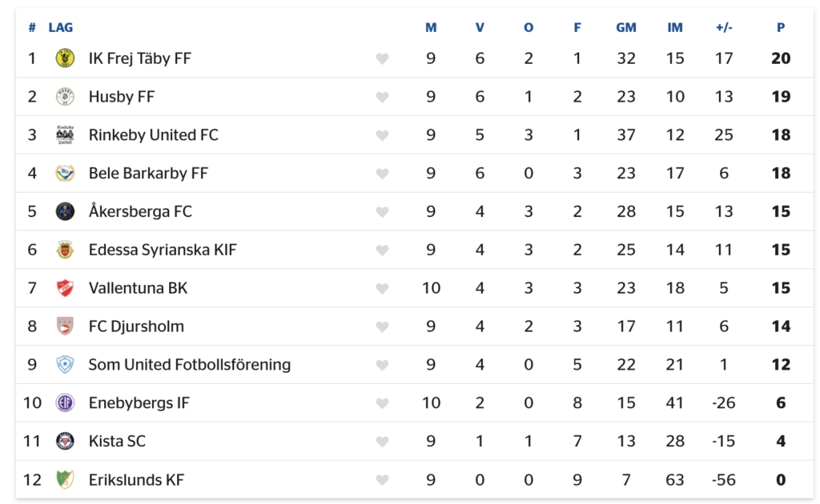Sort by the GM goals scored header

[626, 28]
